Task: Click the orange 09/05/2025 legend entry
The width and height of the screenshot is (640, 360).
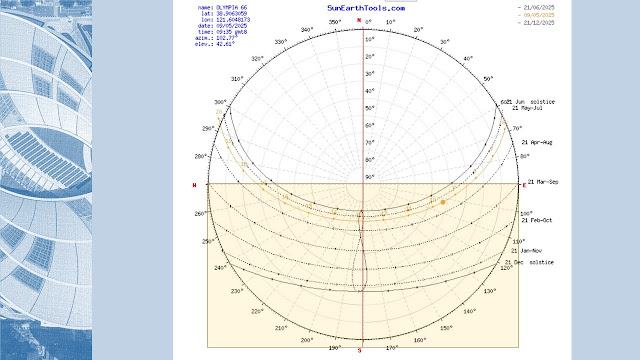Action: point(536,15)
